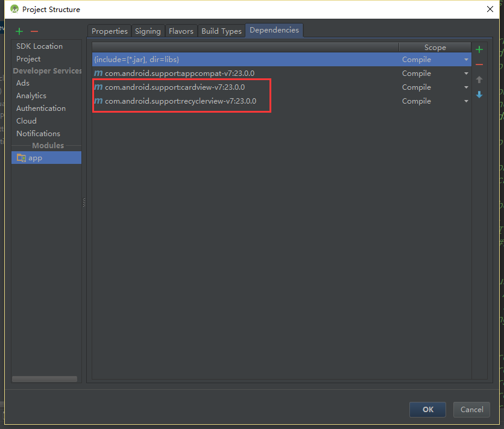This screenshot has height=429, width=504.
Task: Move dependency up with the arrow icon
Action: [479, 80]
